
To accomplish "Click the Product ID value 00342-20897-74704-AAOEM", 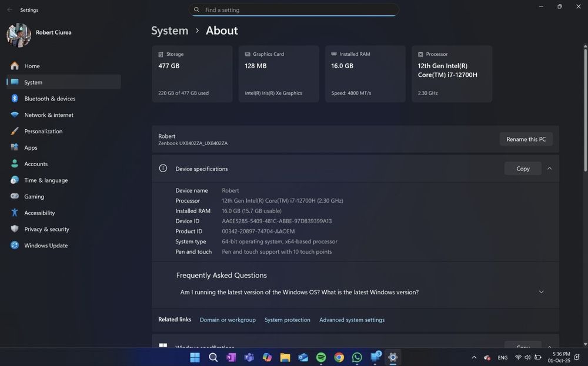I will tap(258, 231).
